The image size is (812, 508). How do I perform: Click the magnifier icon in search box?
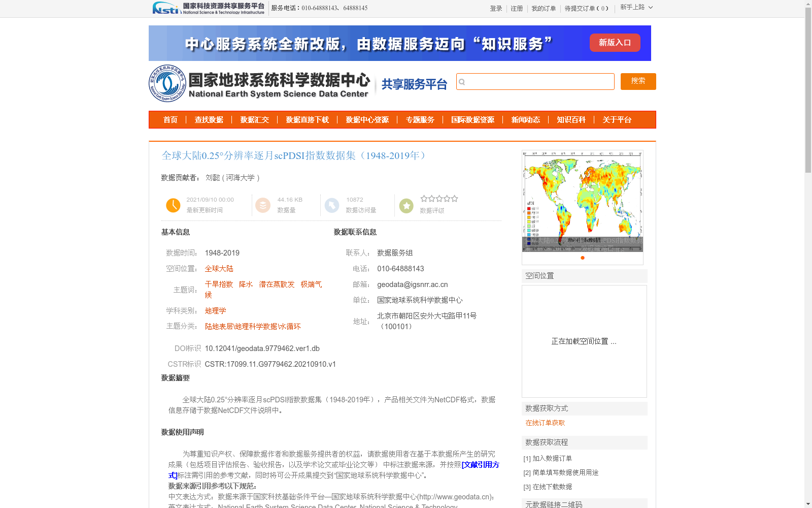(462, 82)
